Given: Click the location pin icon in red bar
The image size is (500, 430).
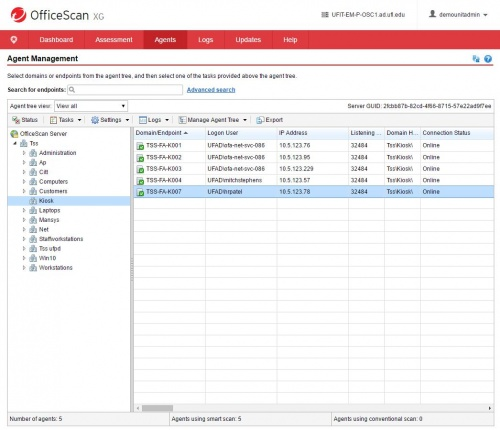Looking at the screenshot, I should (14, 40).
